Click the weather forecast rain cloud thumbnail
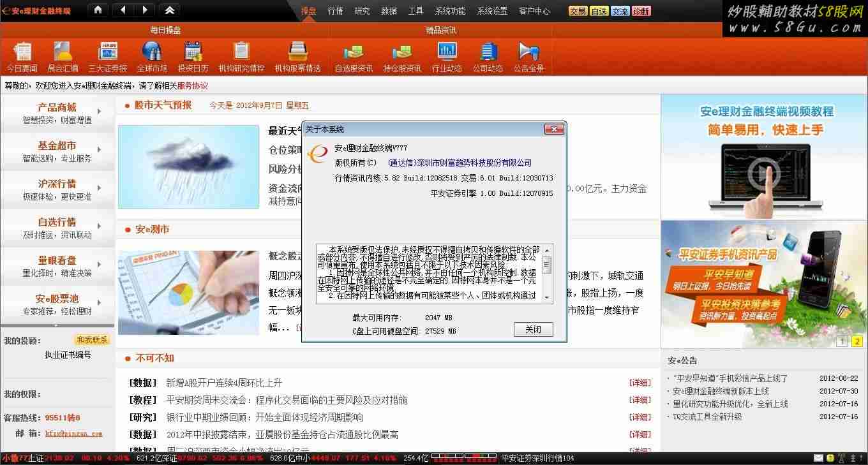868x465 pixels. (188, 167)
